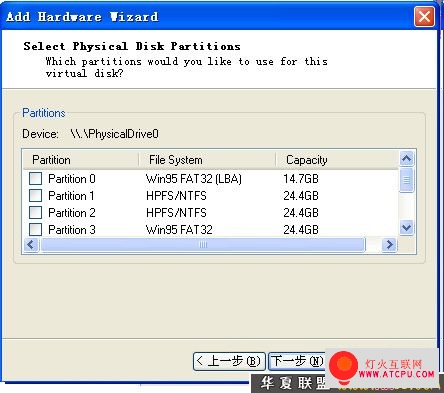Check the Partition 0 checkbox

pyautogui.click(x=35, y=178)
